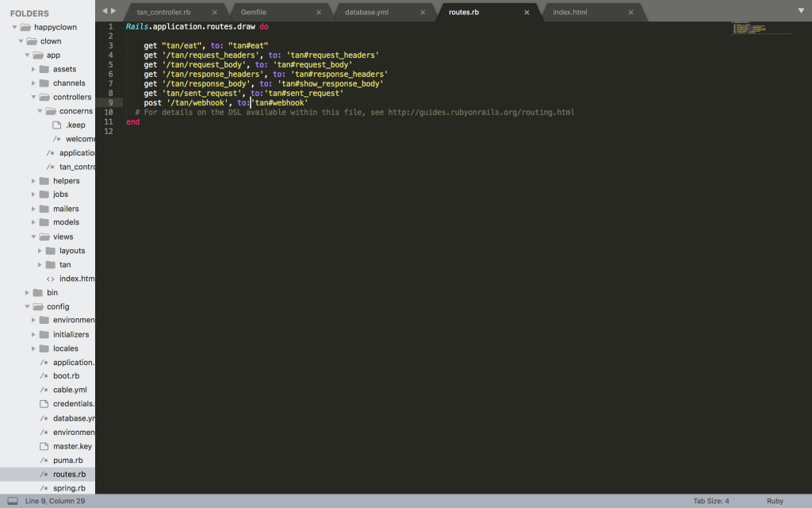Screen dimensions: 812x508
Task: Open the tan_controller file in sidebar
Action: [77, 167]
